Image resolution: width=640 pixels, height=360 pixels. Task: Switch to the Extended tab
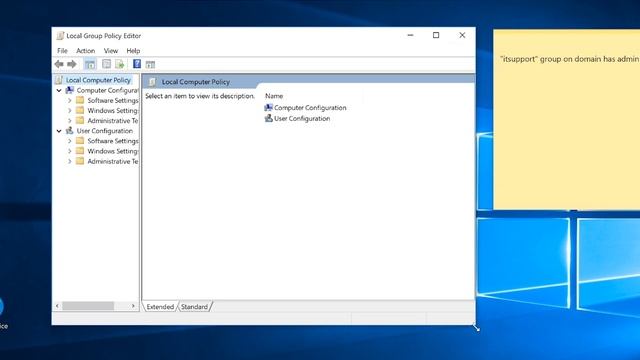click(x=160, y=307)
